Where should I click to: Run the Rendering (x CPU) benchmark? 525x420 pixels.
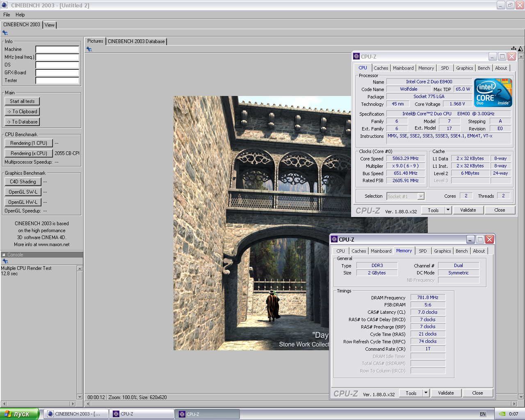(x=29, y=153)
